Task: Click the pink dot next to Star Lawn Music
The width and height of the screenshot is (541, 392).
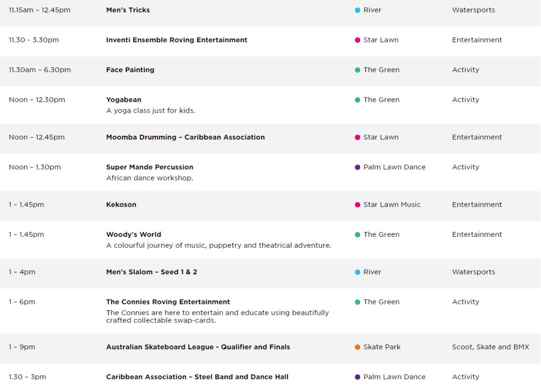Action: tap(358, 205)
